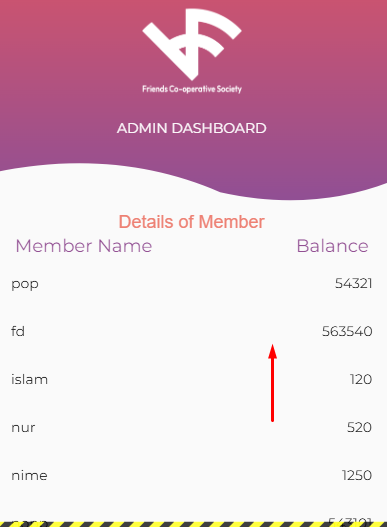Image resolution: width=387 pixels, height=527 pixels.
Task: Click the balance value 54321
Action: (353, 283)
